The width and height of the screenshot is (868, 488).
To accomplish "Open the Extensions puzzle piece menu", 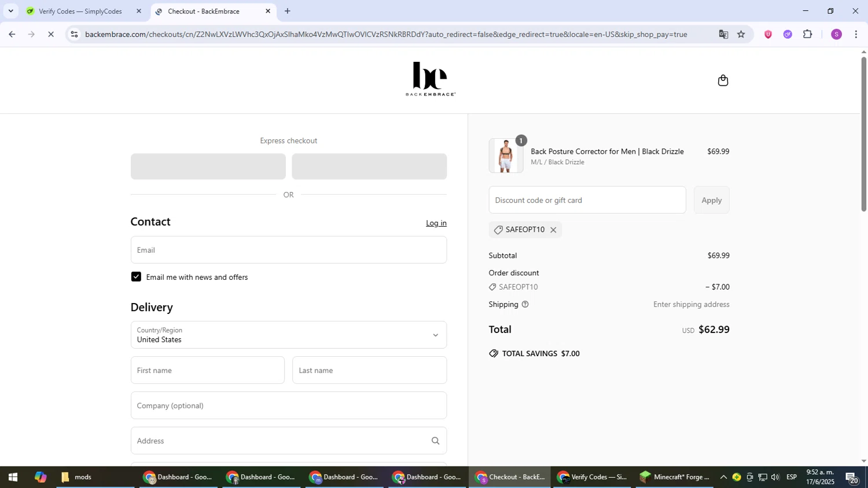I will [808, 34].
